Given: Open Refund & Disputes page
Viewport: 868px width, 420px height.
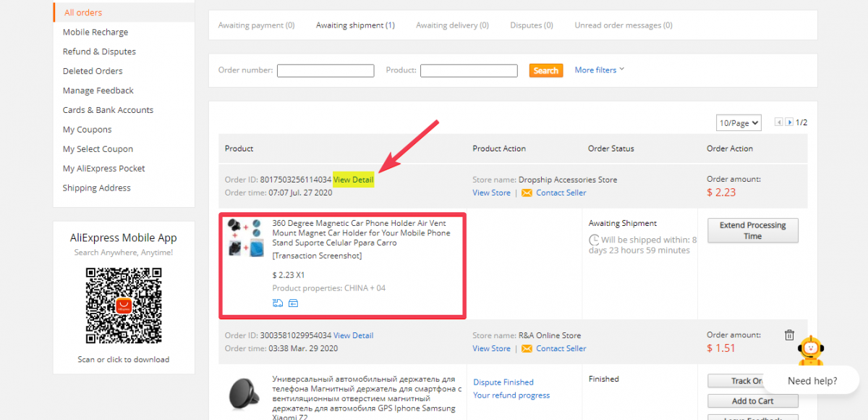Looking at the screenshot, I should pos(99,51).
